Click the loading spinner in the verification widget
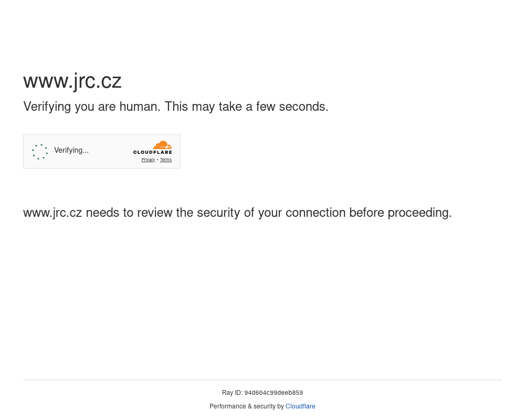Screen dimensions: 525x420 click(x=40, y=152)
